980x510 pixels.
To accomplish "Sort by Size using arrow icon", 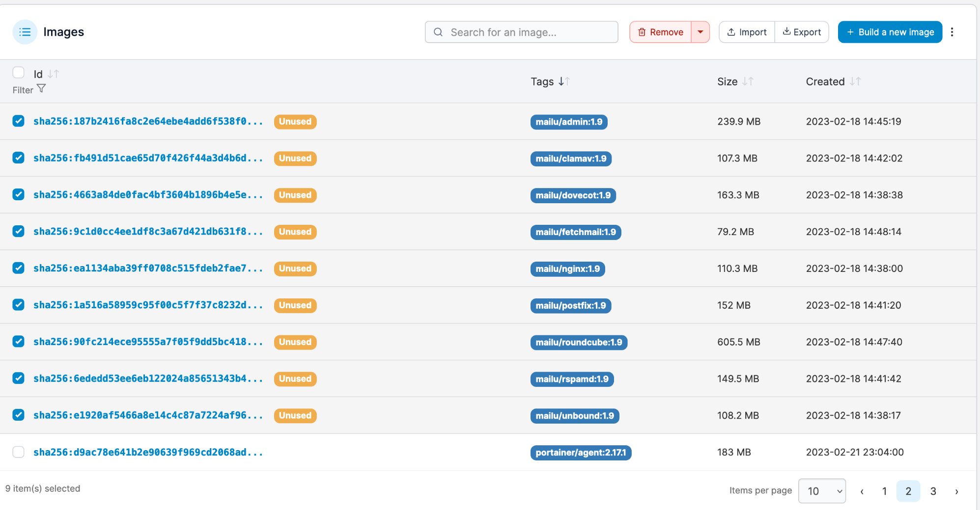I will (x=748, y=81).
